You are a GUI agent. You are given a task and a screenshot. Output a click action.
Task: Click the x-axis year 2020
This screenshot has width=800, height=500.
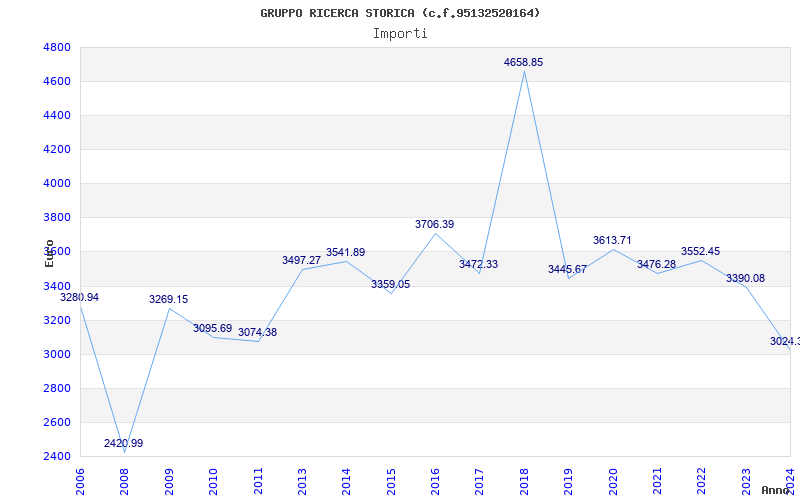(613, 481)
